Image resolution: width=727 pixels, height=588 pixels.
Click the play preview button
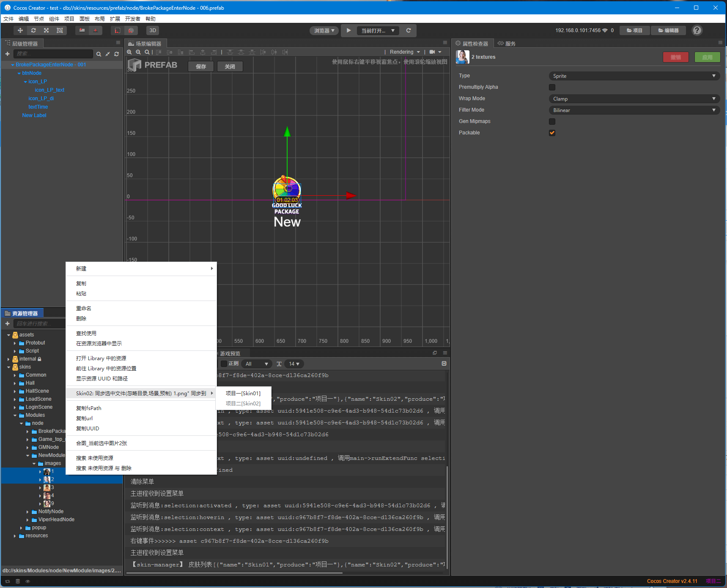point(348,30)
